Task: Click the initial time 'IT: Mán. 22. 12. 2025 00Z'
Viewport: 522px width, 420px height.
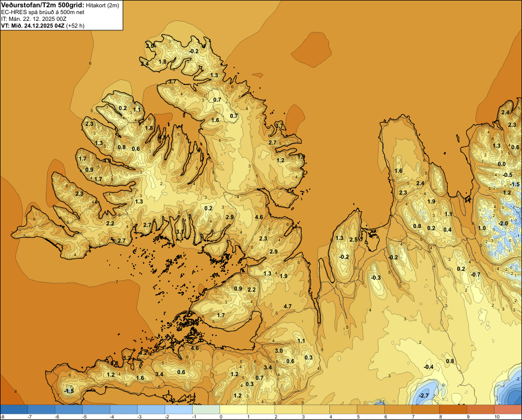Action: point(33,19)
